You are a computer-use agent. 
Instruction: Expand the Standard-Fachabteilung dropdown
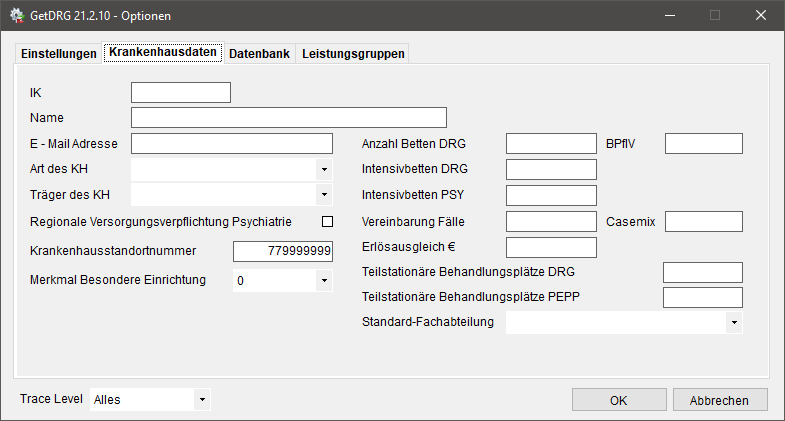pyautogui.click(x=733, y=322)
